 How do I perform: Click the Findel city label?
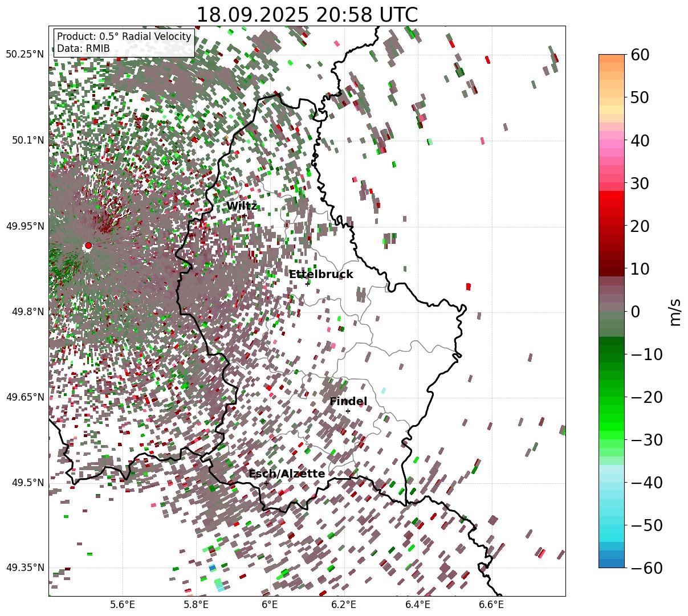point(348,401)
